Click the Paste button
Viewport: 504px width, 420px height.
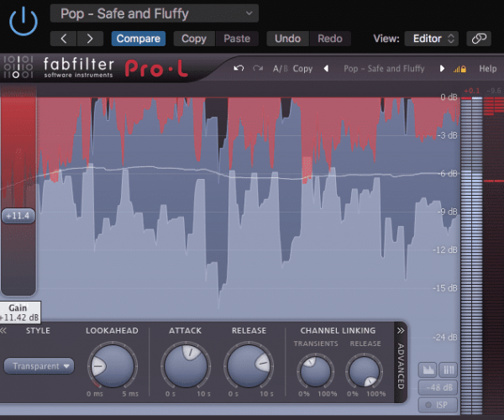tap(237, 39)
